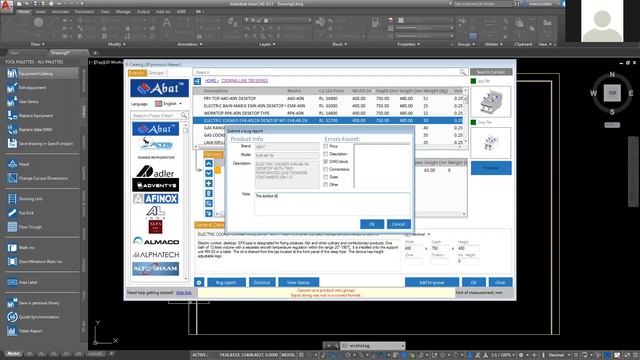
Task: Click the HOME breadcrumb link
Action: coord(211,81)
